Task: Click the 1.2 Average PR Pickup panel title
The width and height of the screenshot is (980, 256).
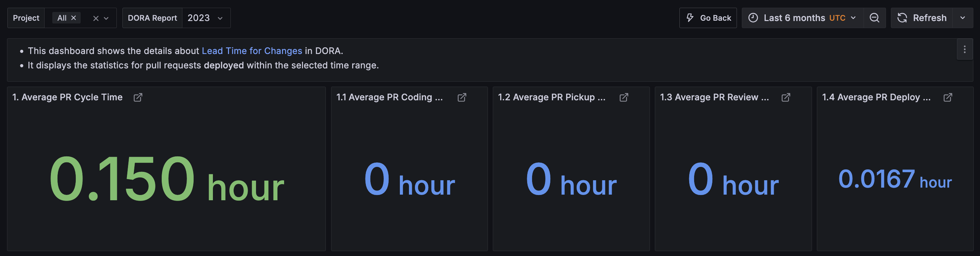Action: pos(552,97)
